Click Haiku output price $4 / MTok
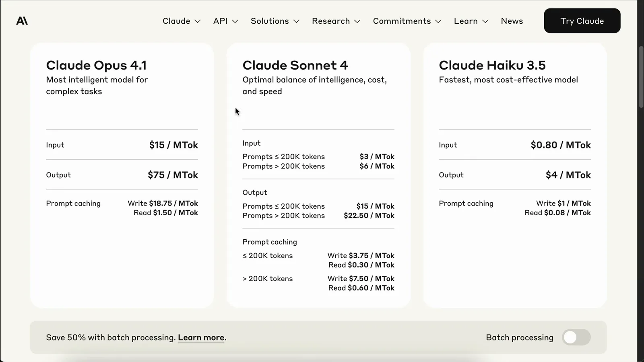Viewport: 644px width, 362px height. pyautogui.click(x=568, y=175)
